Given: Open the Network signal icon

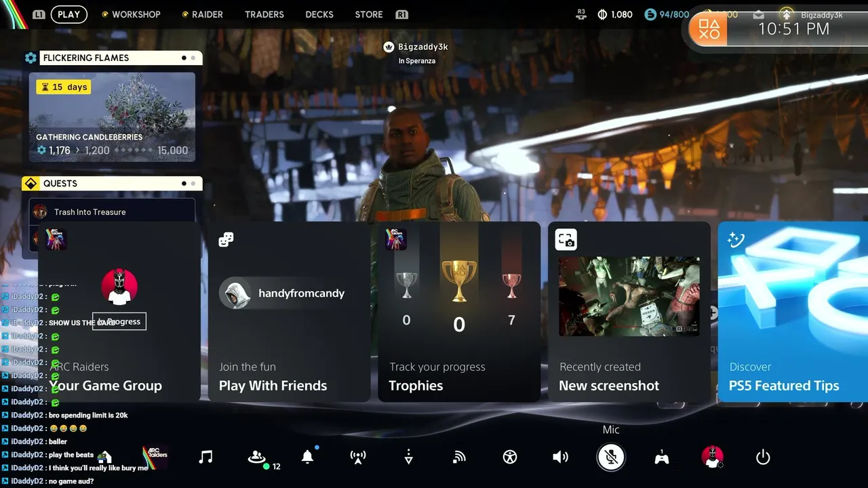Looking at the screenshot, I should tap(459, 457).
